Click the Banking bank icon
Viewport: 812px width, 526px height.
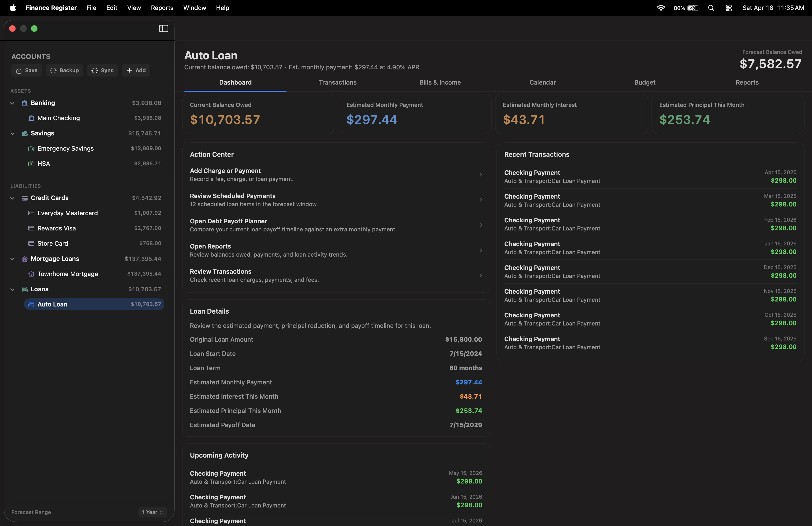click(x=24, y=103)
